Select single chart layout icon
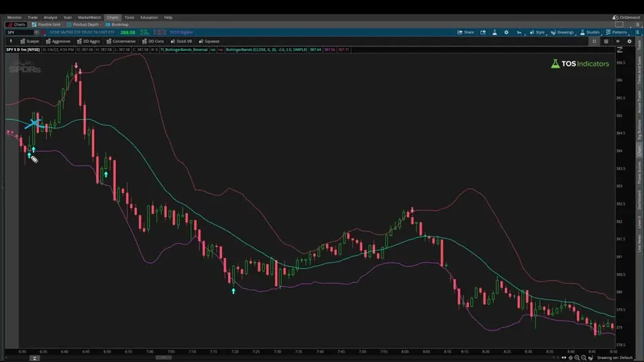 594,41
